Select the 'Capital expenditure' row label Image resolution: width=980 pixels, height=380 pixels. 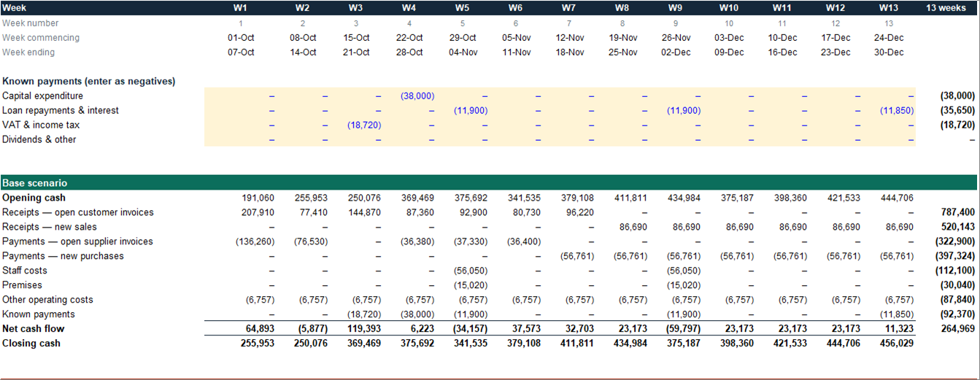click(x=42, y=96)
